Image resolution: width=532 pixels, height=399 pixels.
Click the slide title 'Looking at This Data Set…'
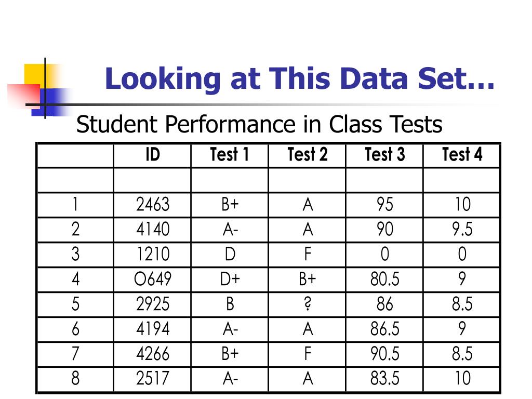[300, 78]
